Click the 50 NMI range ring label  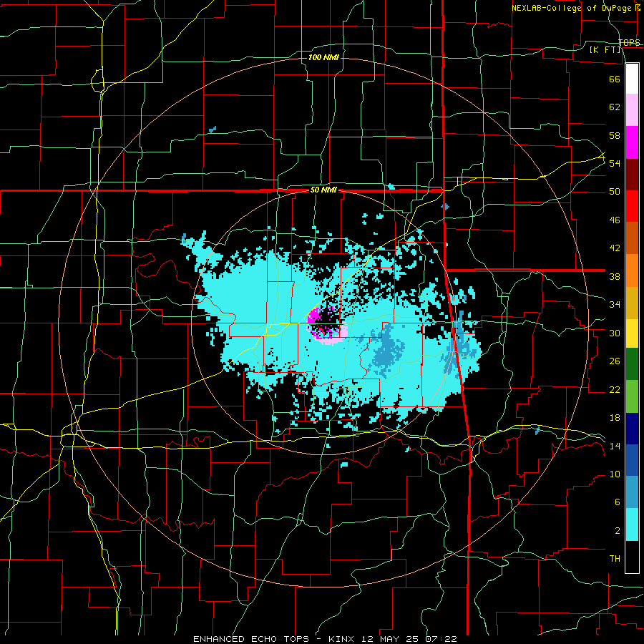click(323, 190)
